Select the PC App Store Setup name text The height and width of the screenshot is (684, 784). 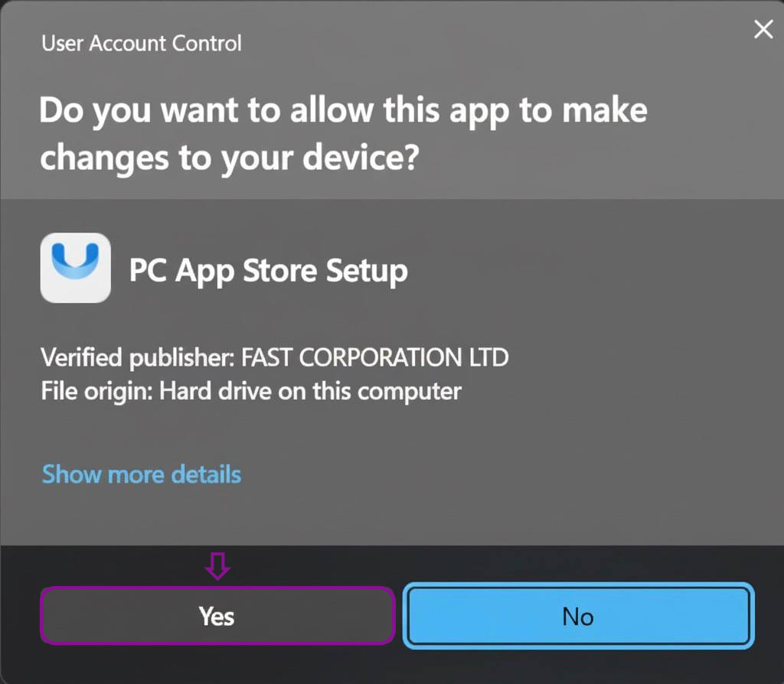(269, 272)
